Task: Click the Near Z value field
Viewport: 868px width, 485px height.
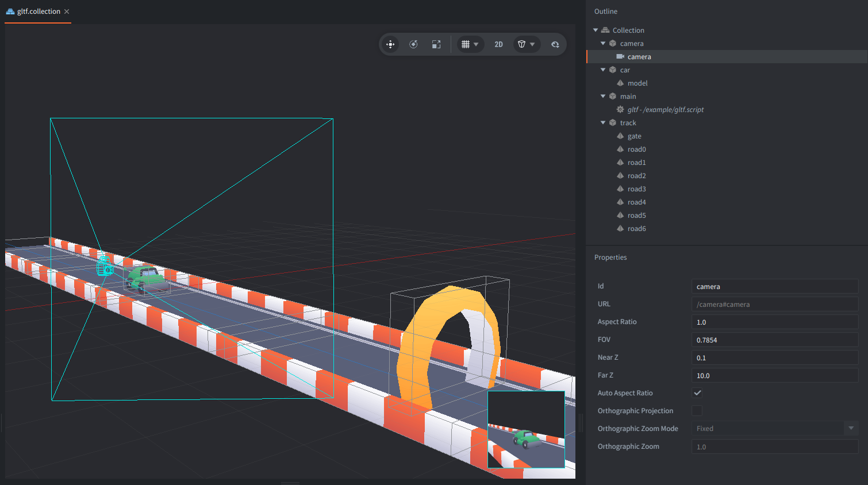Action: click(775, 357)
